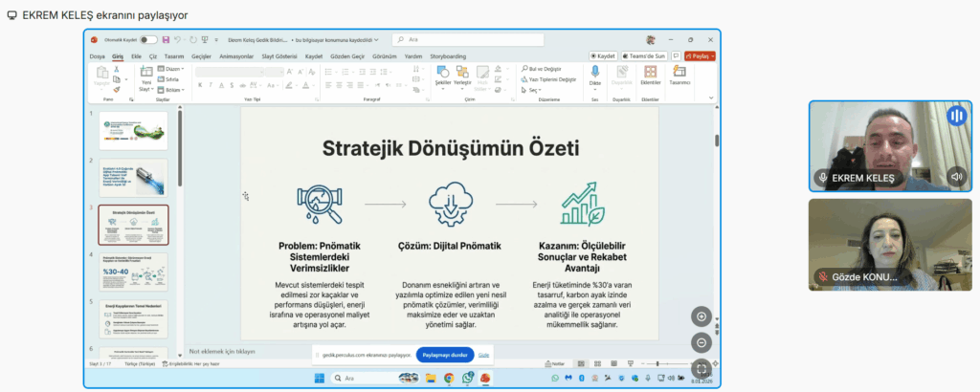Click the speaker icon on EKREM KELEŞ video
This screenshot has width=980, height=392.
pos(955,177)
